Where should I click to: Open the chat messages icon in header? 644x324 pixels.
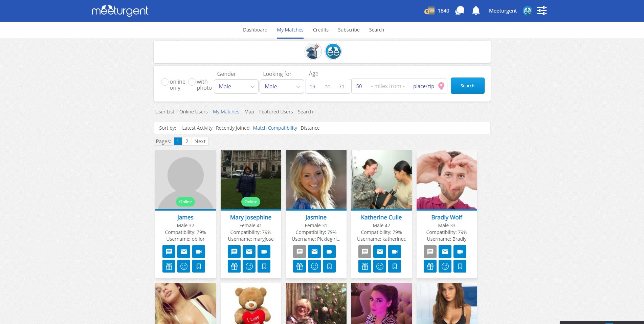[x=460, y=11]
